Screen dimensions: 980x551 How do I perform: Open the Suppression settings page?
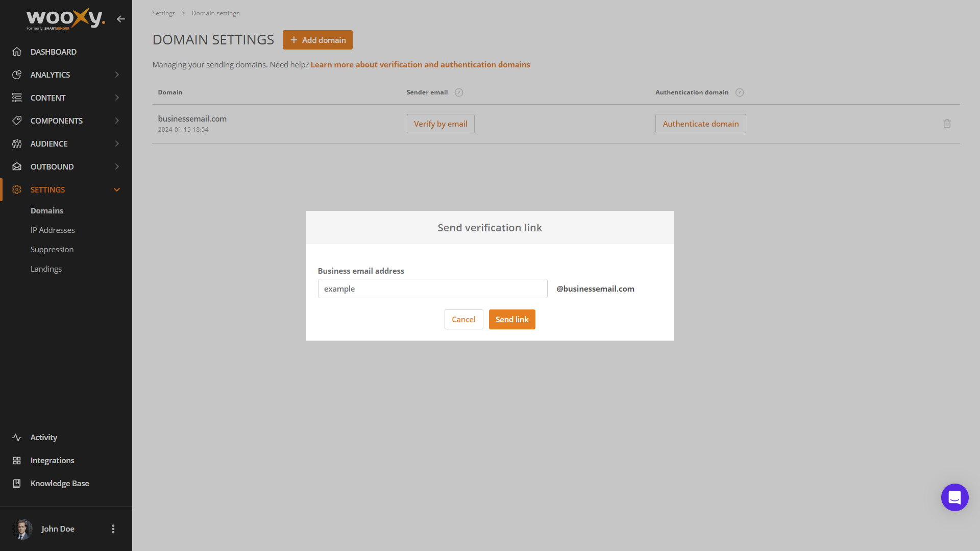(52, 249)
